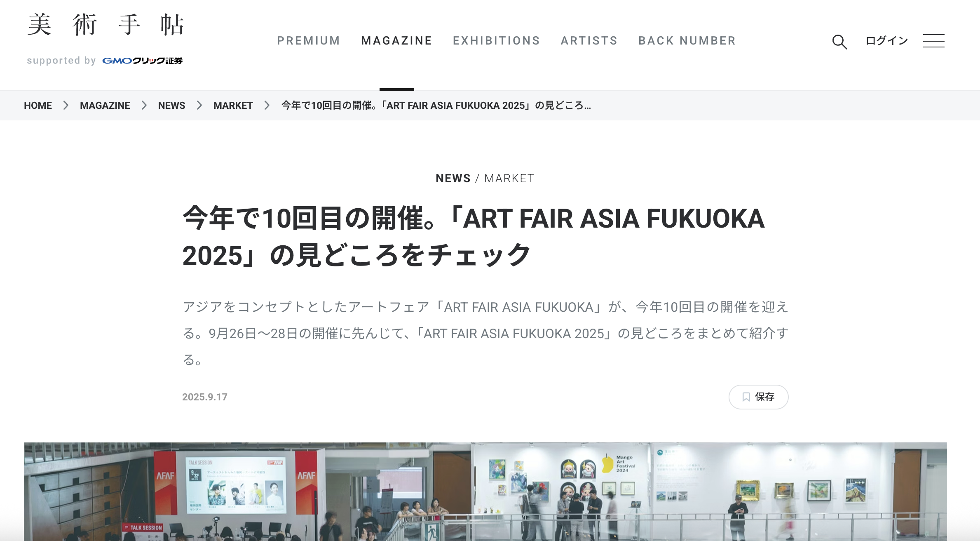Image resolution: width=980 pixels, height=541 pixels.
Task: Click the bookmark icon in the 保存 button
Action: coord(746,397)
